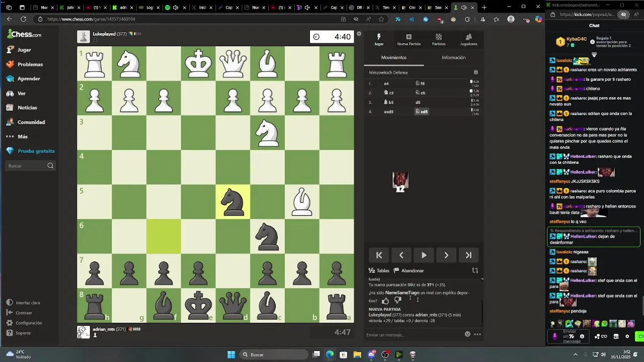Expand the Más sidebar menu
This screenshot has height=362, width=644.
coord(17,137)
